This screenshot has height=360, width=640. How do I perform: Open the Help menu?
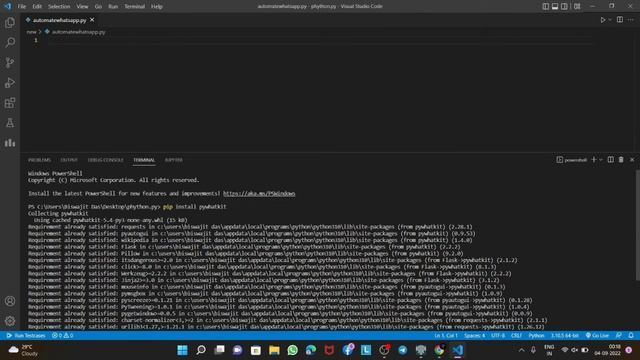coord(157,7)
